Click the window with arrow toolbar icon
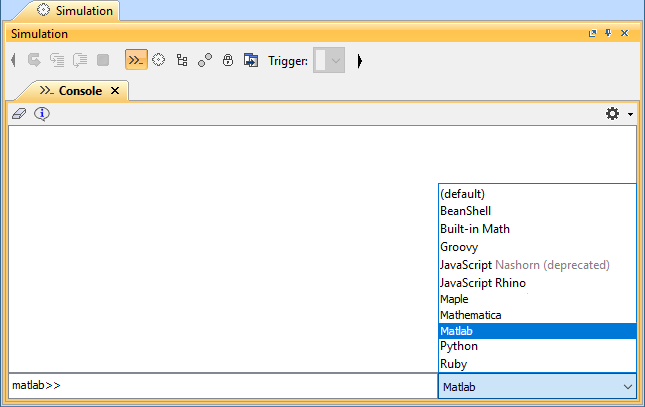 pyautogui.click(x=251, y=60)
